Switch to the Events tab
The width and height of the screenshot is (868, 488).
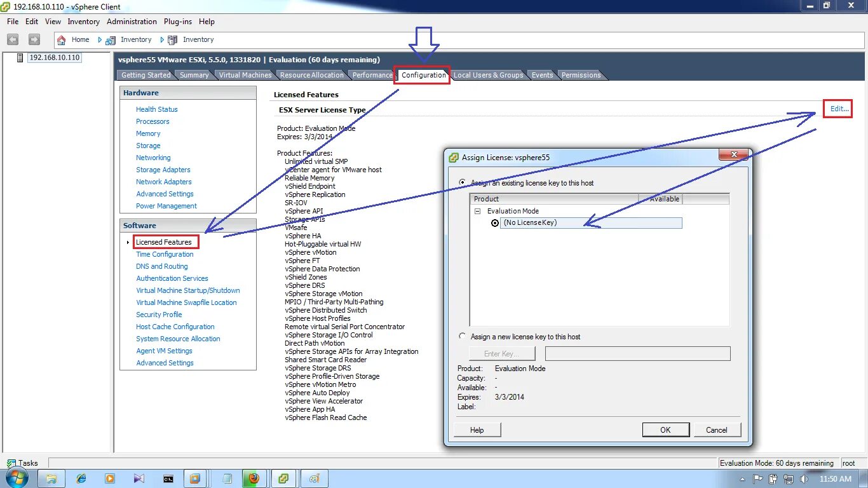[543, 75]
